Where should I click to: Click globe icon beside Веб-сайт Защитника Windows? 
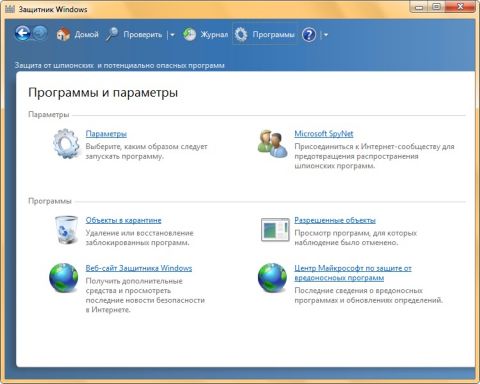click(x=64, y=278)
